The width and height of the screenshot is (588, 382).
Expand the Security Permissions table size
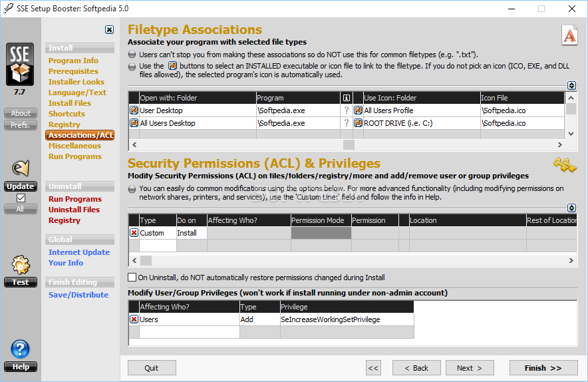tap(571, 208)
